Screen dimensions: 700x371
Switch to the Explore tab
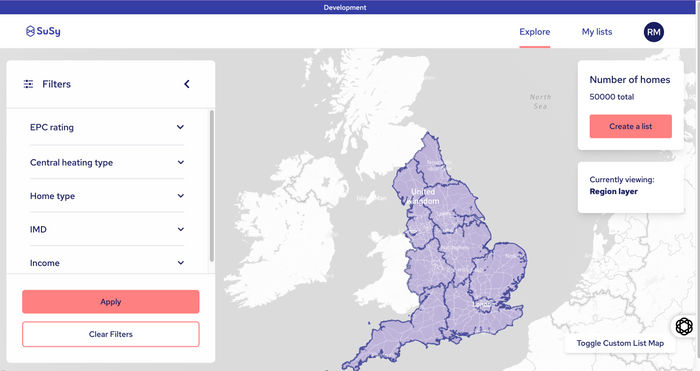point(535,32)
